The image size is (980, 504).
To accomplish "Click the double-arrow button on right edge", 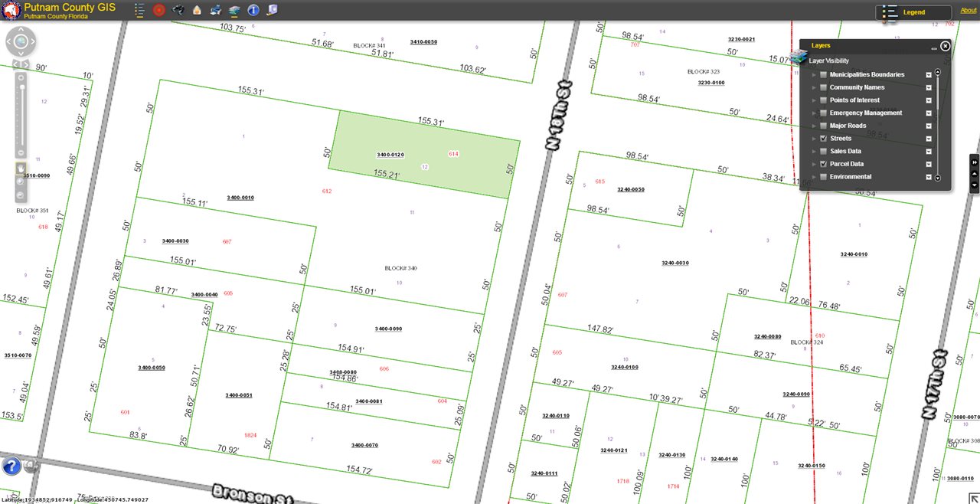I will click(975, 162).
